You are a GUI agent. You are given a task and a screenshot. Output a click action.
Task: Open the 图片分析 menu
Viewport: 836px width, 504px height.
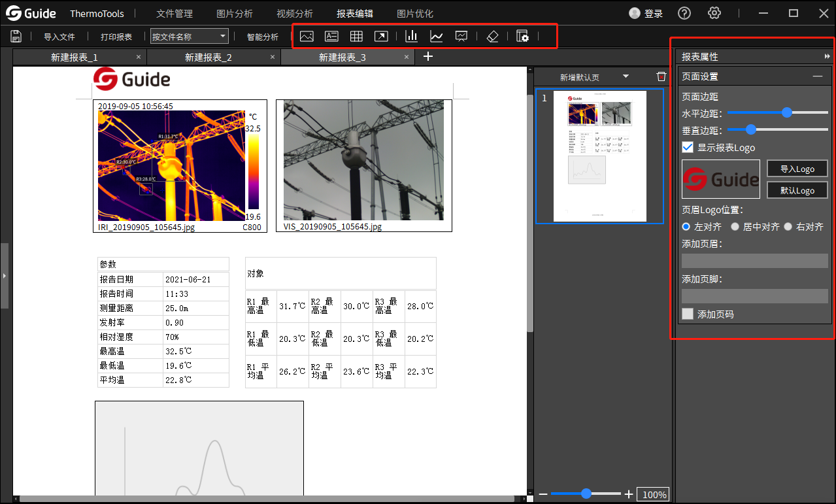coord(235,14)
